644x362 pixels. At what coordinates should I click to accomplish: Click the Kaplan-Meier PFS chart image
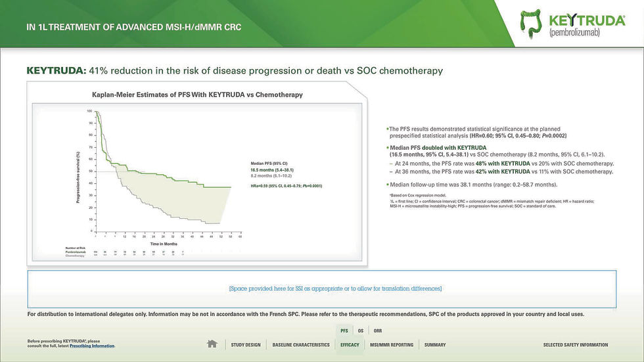click(x=197, y=182)
